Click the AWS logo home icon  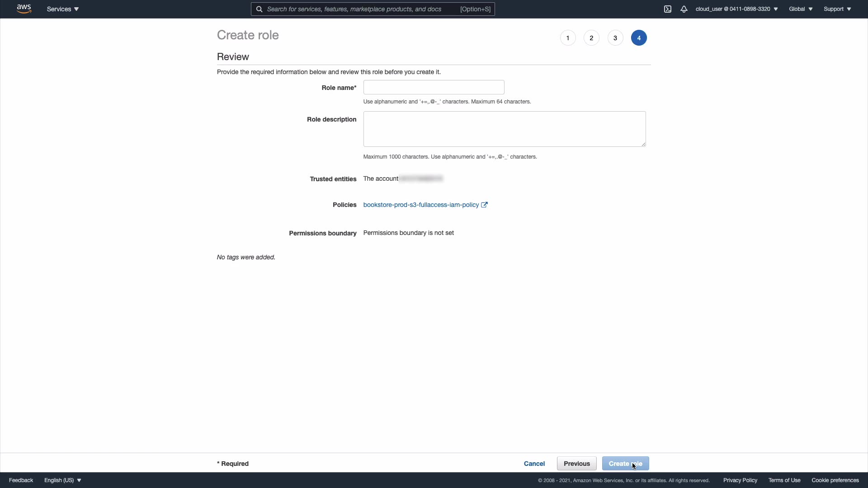24,9
